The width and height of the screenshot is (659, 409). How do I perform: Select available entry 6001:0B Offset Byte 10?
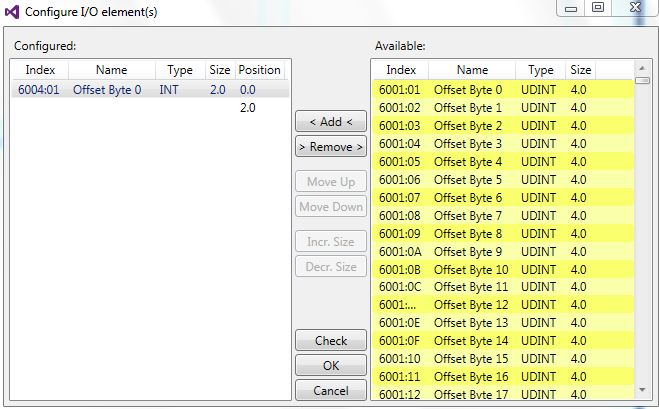point(503,269)
